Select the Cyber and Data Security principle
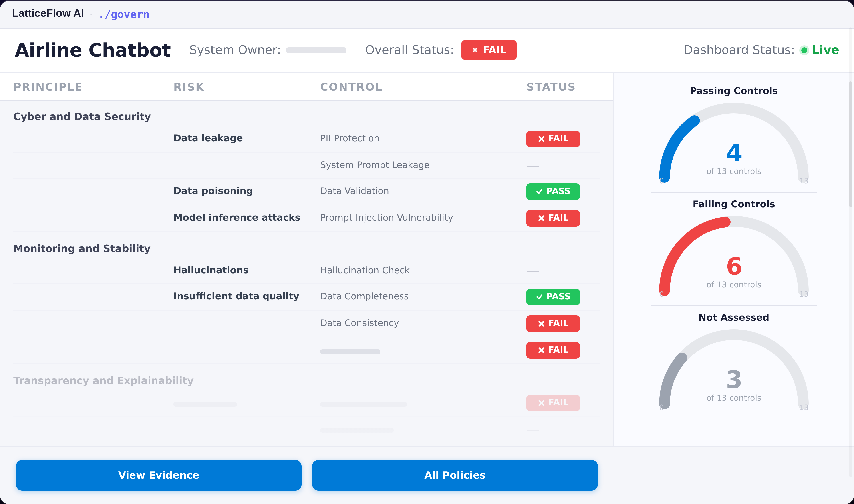 [x=82, y=116]
